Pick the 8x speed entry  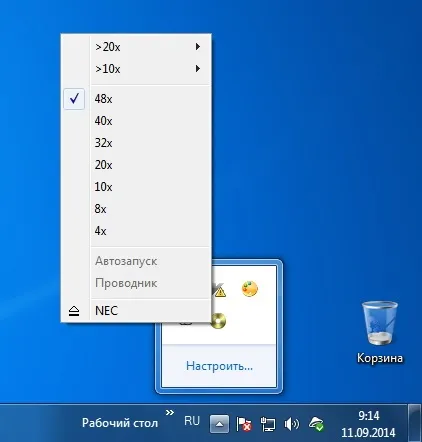click(x=136, y=209)
